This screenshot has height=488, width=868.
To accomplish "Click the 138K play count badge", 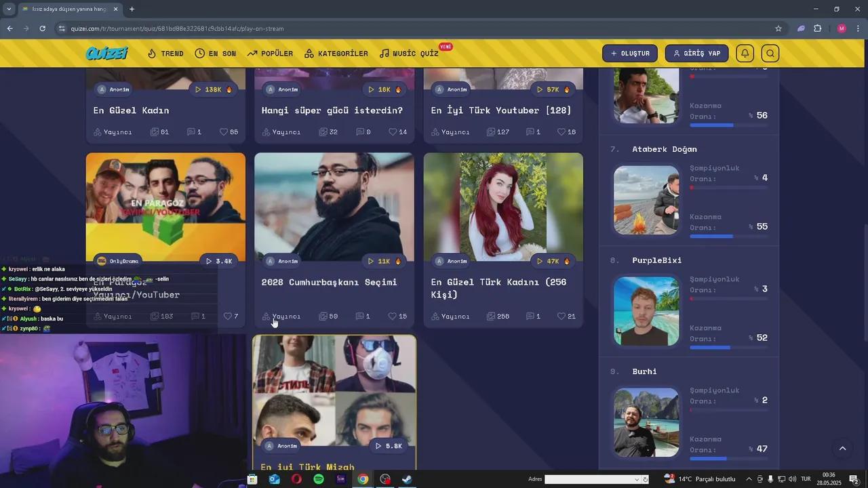I will (x=214, y=89).
